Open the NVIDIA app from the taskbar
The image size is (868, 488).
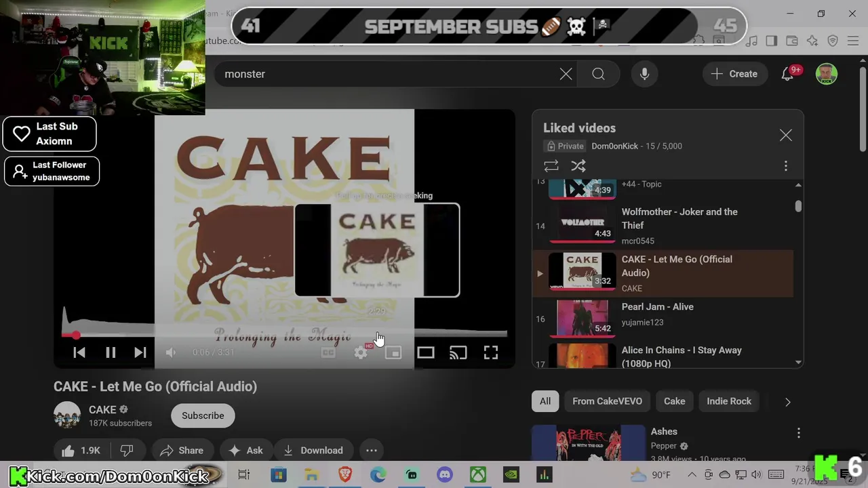coord(511,475)
